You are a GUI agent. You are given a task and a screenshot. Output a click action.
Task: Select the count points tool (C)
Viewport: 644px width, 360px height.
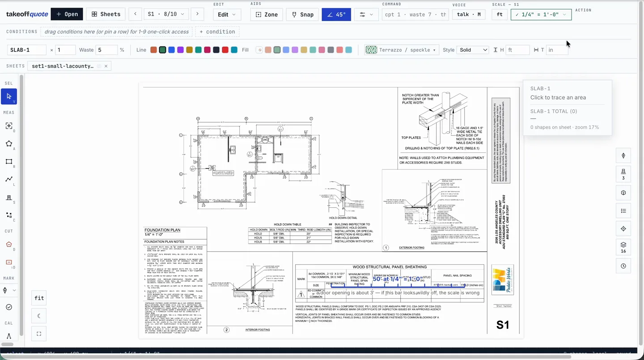9,215
